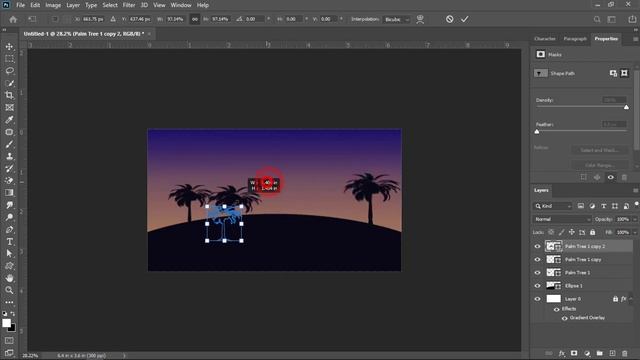This screenshot has width=640, height=360.
Task: Open the Image menu
Action: 53,5
